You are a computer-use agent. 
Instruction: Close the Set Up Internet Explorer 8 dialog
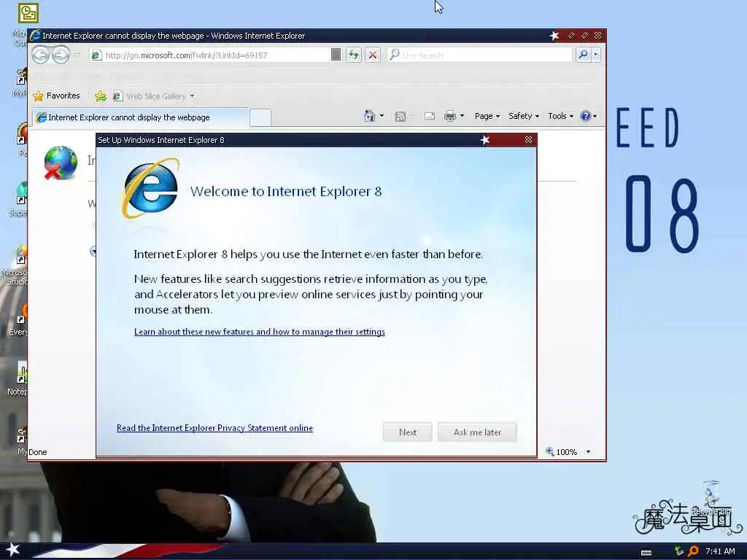coord(528,139)
